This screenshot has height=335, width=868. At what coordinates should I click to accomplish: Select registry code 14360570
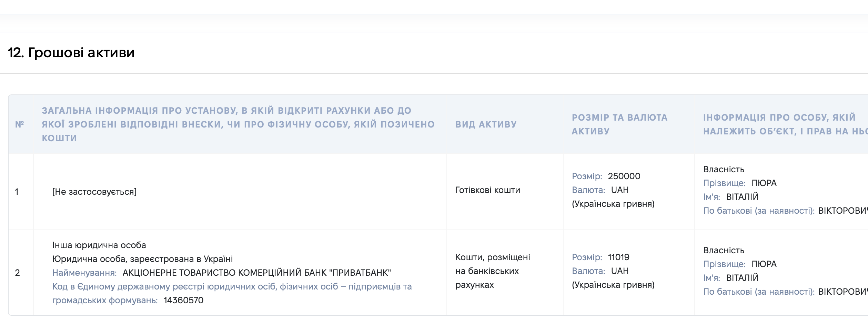183,300
